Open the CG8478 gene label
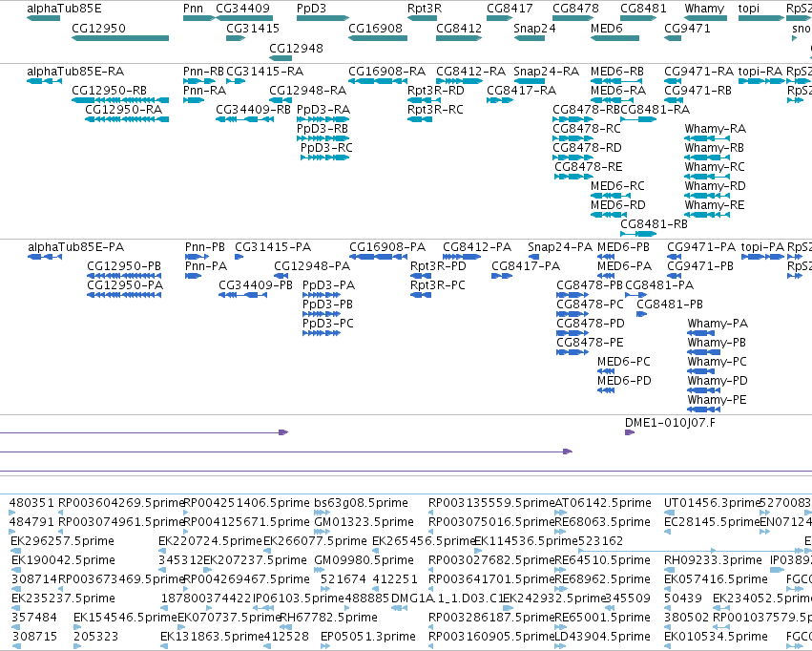 pos(576,9)
